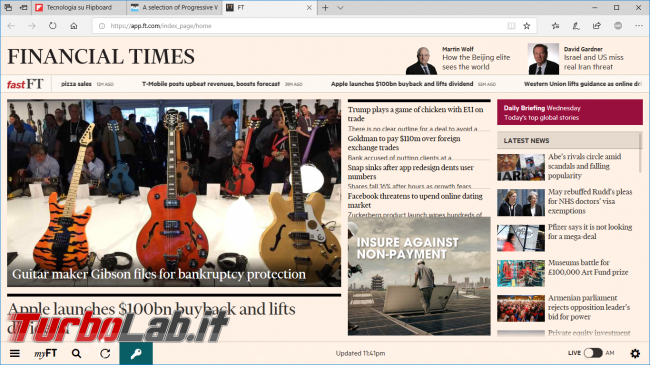Open Pfizer not looking for mega-deal story
The height and width of the screenshot is (365, 650).
point(590,231)
